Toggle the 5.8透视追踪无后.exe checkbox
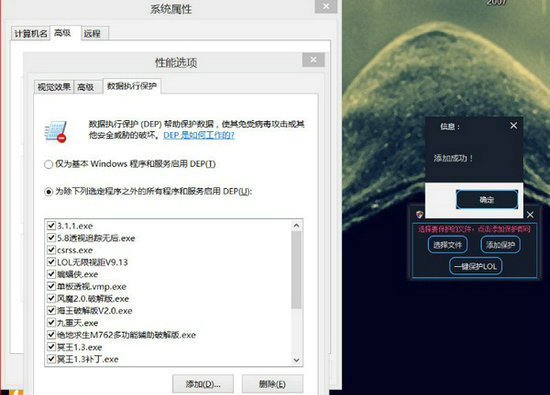 (51, 238)
